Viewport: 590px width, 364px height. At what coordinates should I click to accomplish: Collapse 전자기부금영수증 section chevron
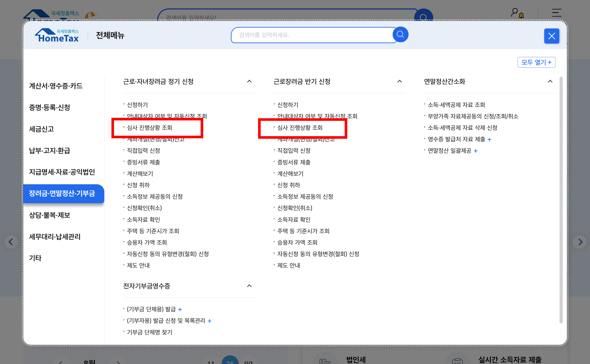249,286
